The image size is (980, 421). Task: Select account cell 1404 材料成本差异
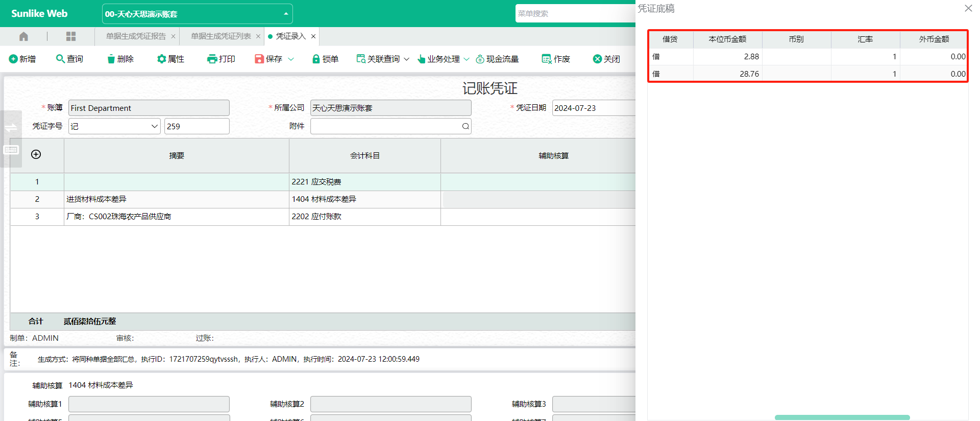tap(365, 199)
